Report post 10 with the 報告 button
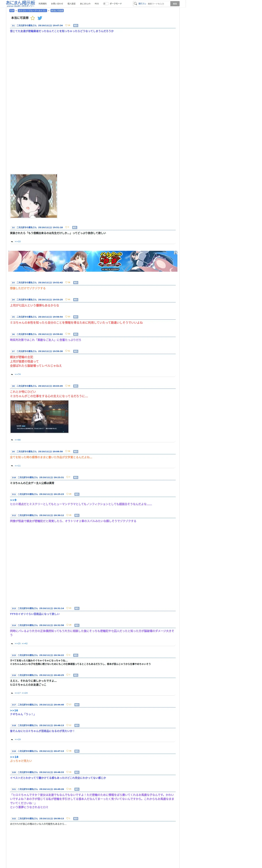This screenshot has height=868, width=262. (76, 477)
